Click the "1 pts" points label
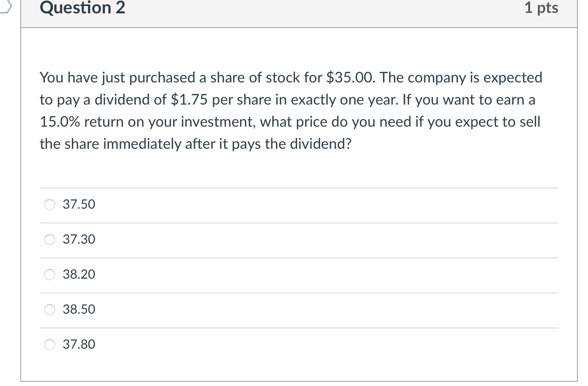Screen dimensions: 588x386 coord(541,8)
